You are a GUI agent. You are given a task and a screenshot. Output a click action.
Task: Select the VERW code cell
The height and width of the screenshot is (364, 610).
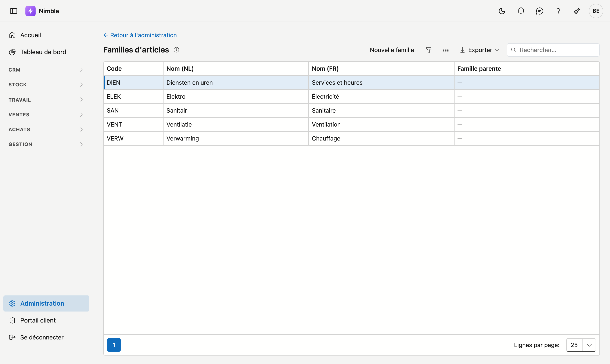(x=133, y=139)
